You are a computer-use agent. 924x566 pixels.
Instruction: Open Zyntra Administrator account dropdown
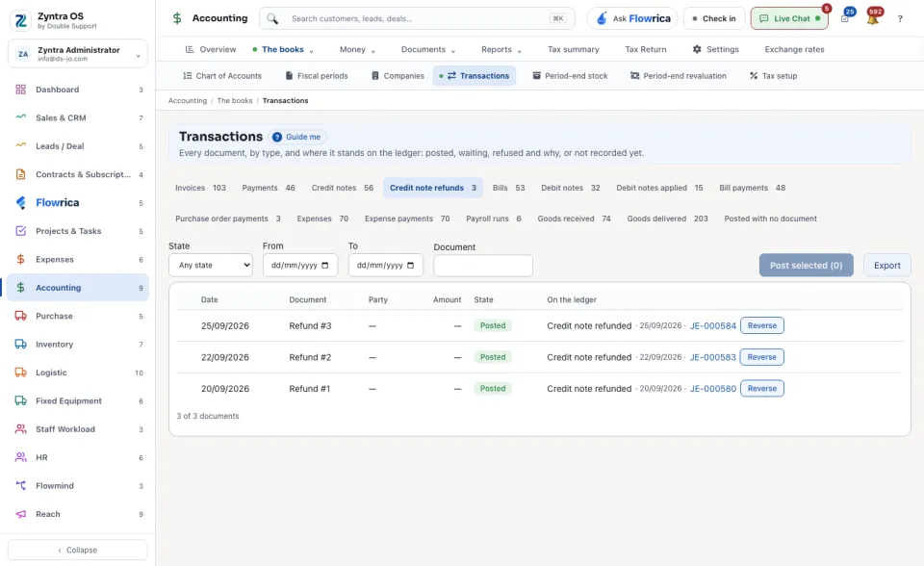(78, 54)
